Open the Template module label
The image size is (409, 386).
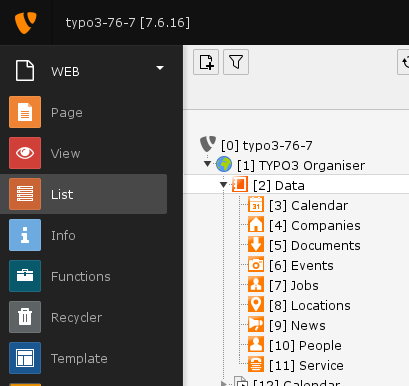[79, 359]
